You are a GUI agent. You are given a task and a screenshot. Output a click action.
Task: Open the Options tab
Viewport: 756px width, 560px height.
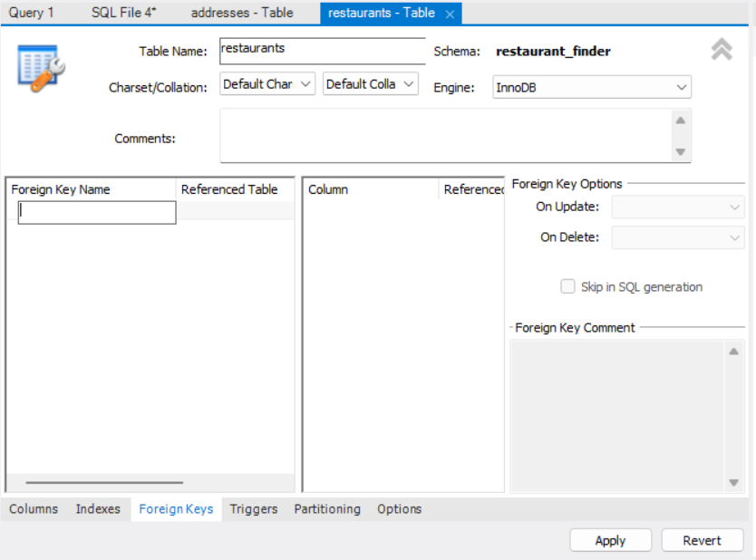(x=399, y=509)
